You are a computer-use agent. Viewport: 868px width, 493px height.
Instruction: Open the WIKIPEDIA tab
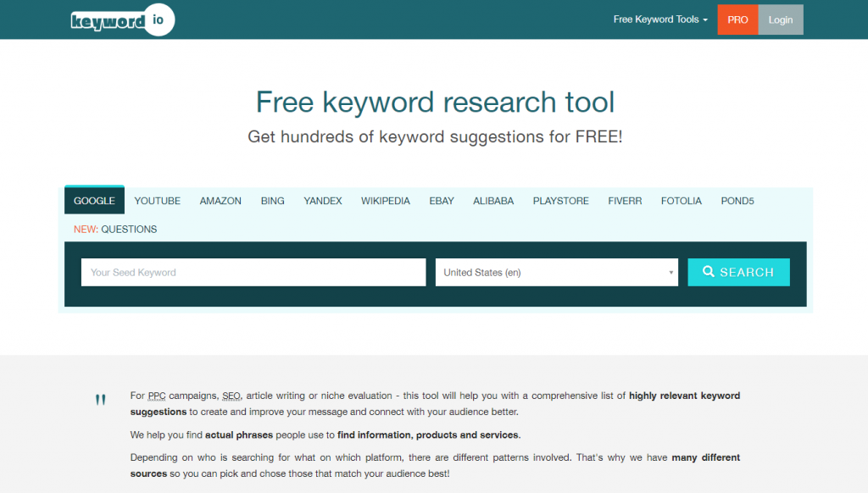tap(386, 201)
